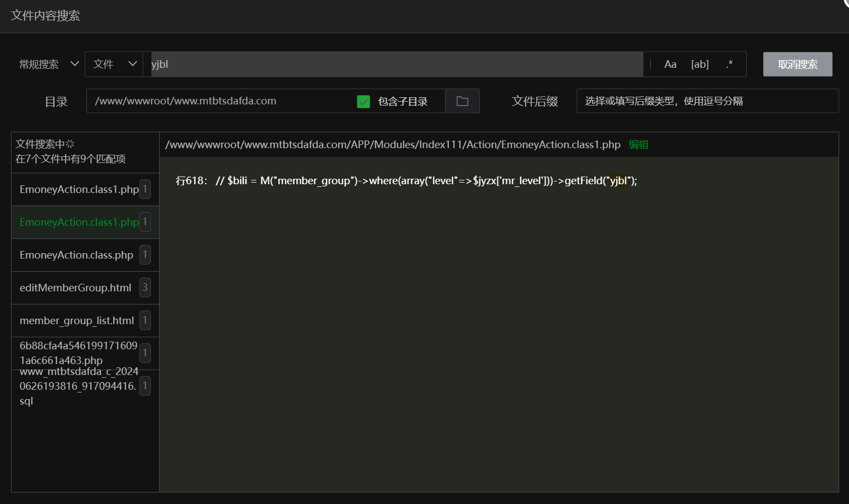Image resolution: width=849 pixels, height=504 pixels.
Task: Open the www_mtbtsdafda sql backup result
Action: (x=78, y=386)
